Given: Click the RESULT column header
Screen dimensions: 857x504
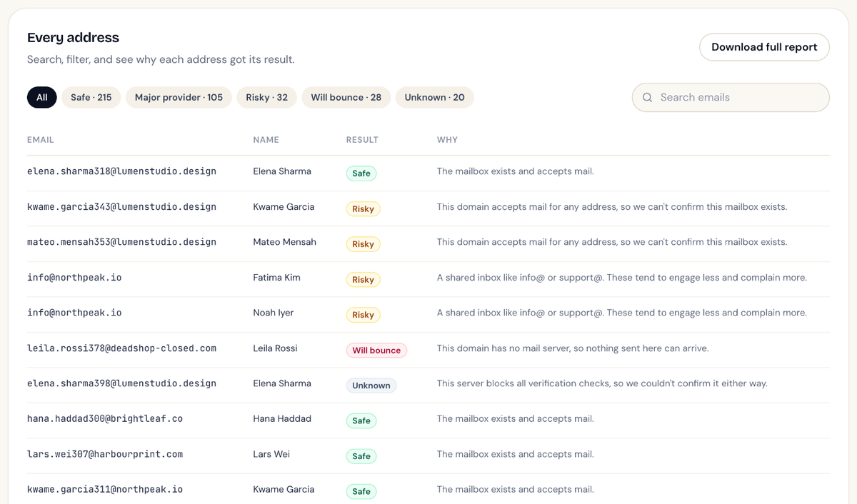Looking at the screenshot, I should 362,140.
